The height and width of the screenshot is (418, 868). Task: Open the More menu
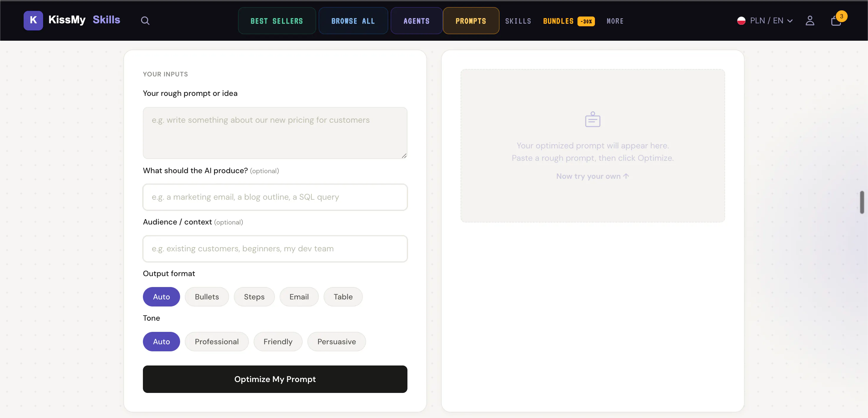[615, 21]
